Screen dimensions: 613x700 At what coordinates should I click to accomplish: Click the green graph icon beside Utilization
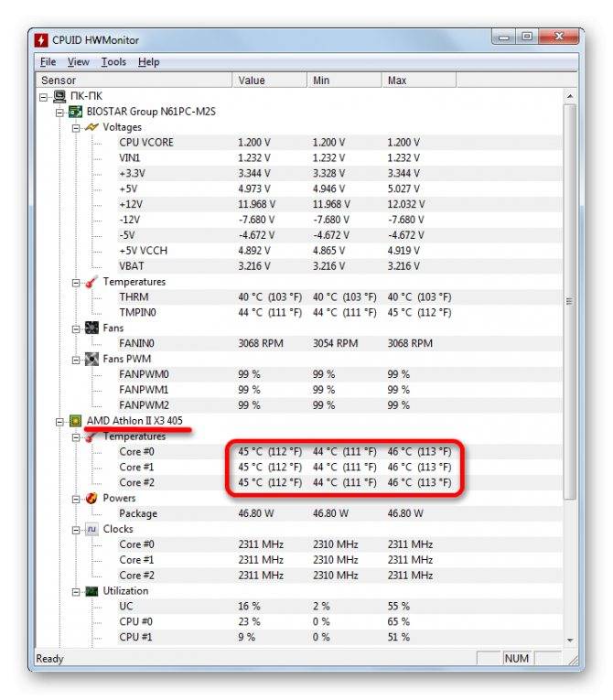pos(91,591)
